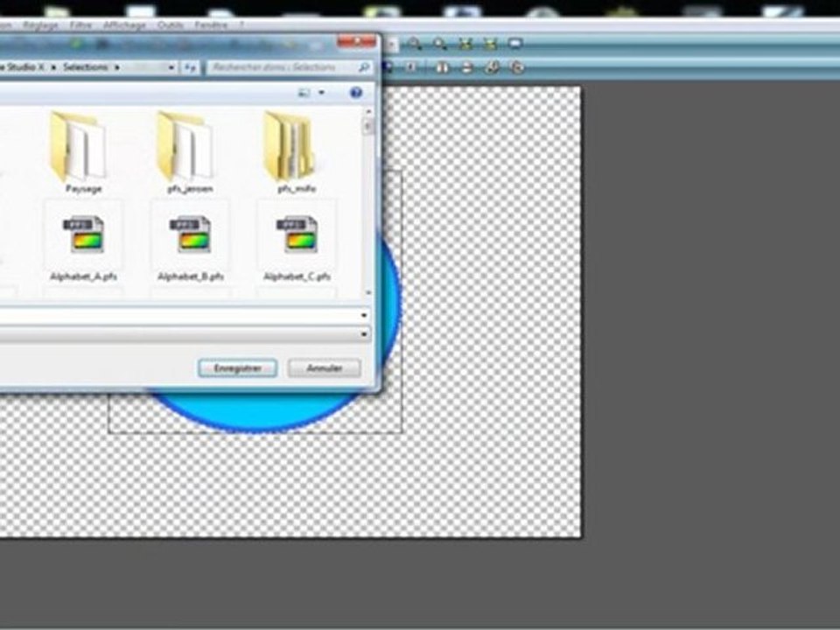Viewport: 840px width, 630px height.
Task: Click the toolbar icon right of the printer icon
Action: [493, 67]
